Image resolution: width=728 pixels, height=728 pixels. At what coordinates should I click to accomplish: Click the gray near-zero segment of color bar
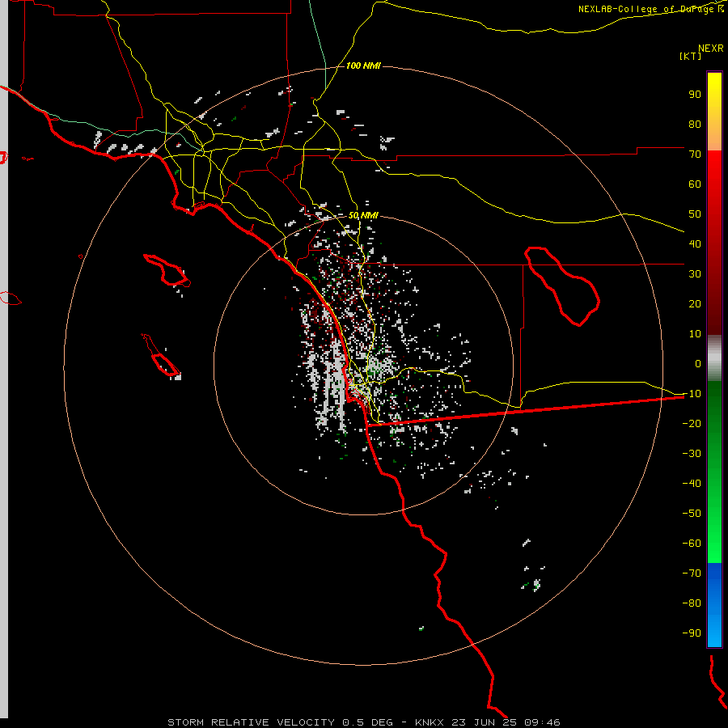[714, 358]
